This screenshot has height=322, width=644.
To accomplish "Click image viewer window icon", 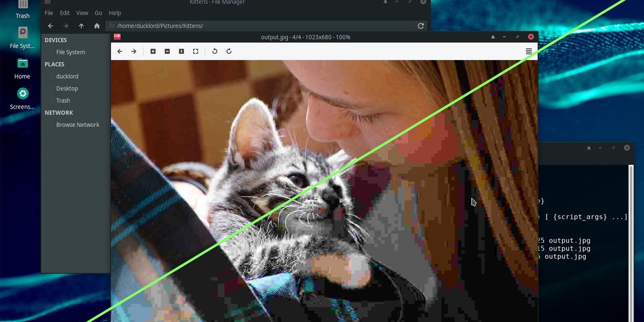I will pyautogui.click(x=117, y=37).
